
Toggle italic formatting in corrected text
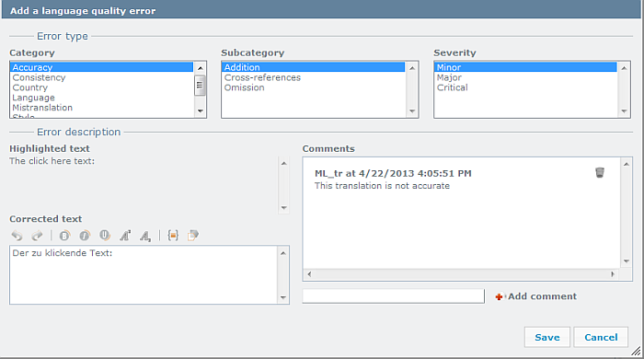click(85, 236)
